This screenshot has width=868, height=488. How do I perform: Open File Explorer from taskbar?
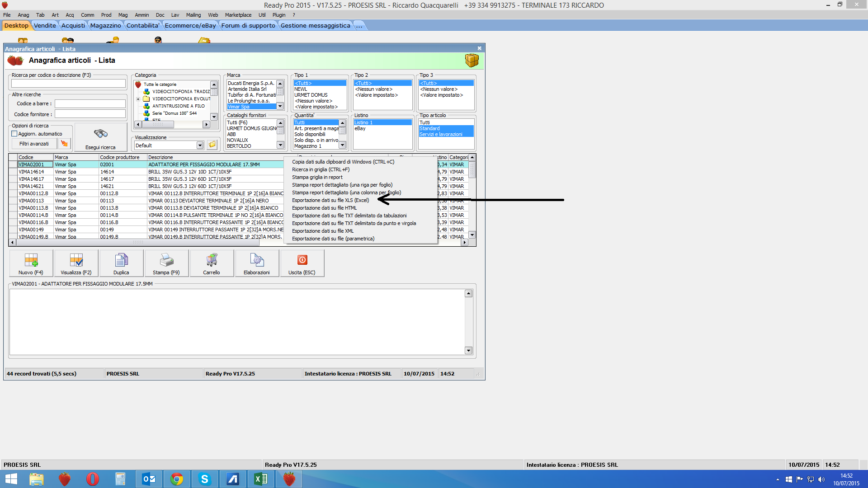point(37,479)
